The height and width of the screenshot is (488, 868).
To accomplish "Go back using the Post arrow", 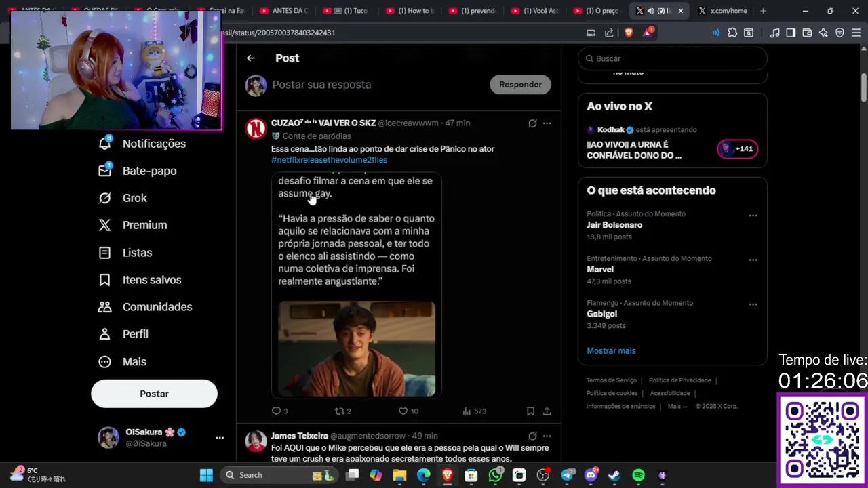I will 251,58.
